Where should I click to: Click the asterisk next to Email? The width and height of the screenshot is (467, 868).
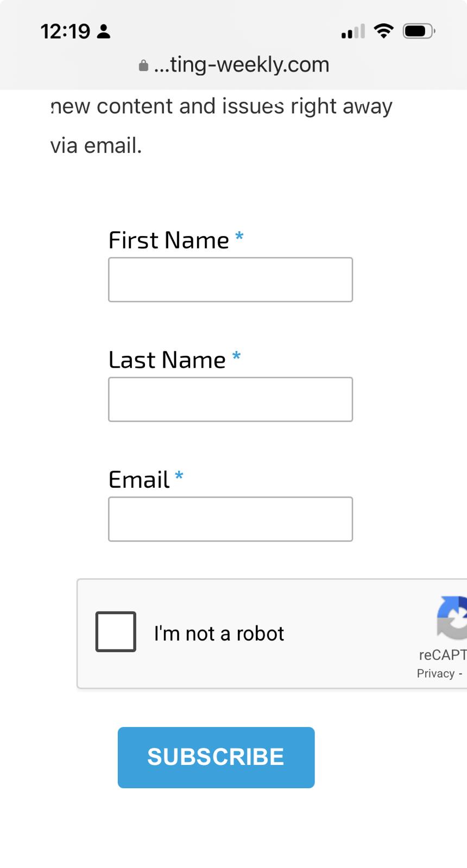(x=179, y=476)
